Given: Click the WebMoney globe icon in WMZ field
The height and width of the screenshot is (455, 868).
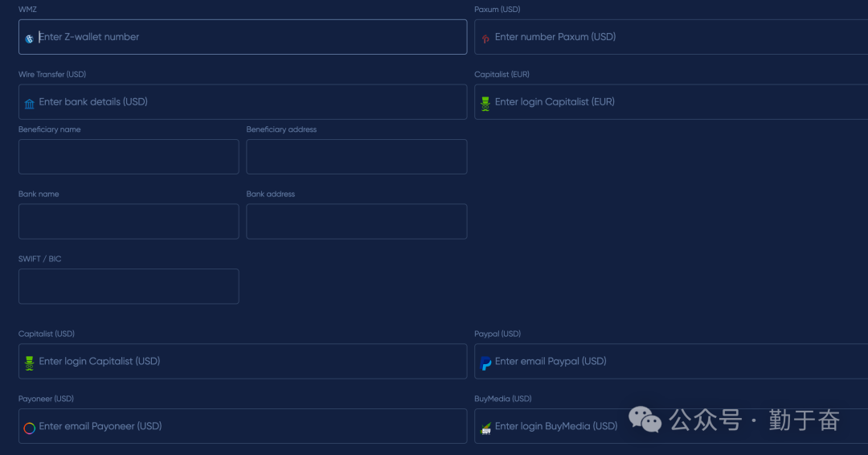Looking at the screenshot, I should coord(30,39).
